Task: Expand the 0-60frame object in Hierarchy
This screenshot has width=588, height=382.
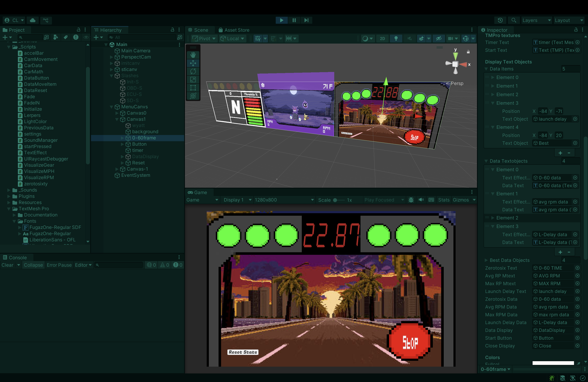Action: (x=122, y=138)
